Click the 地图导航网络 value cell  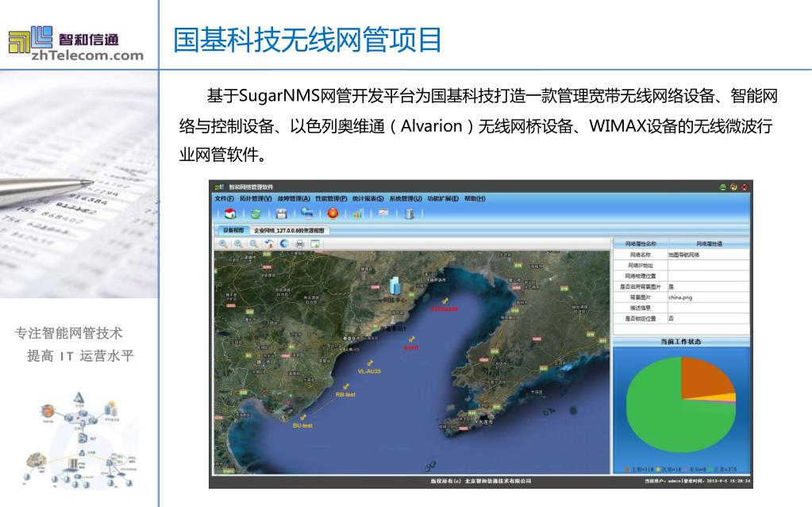pyautogui.click(x=709, y=255)
